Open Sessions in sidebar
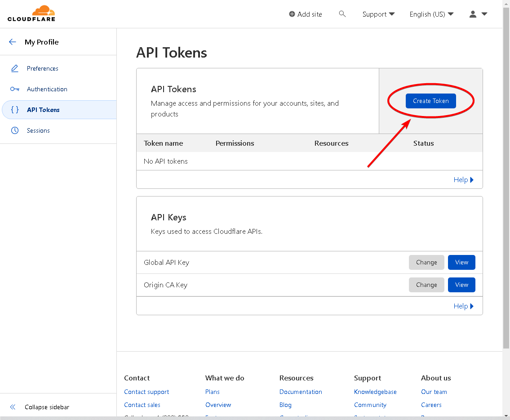 pos(38,130)
